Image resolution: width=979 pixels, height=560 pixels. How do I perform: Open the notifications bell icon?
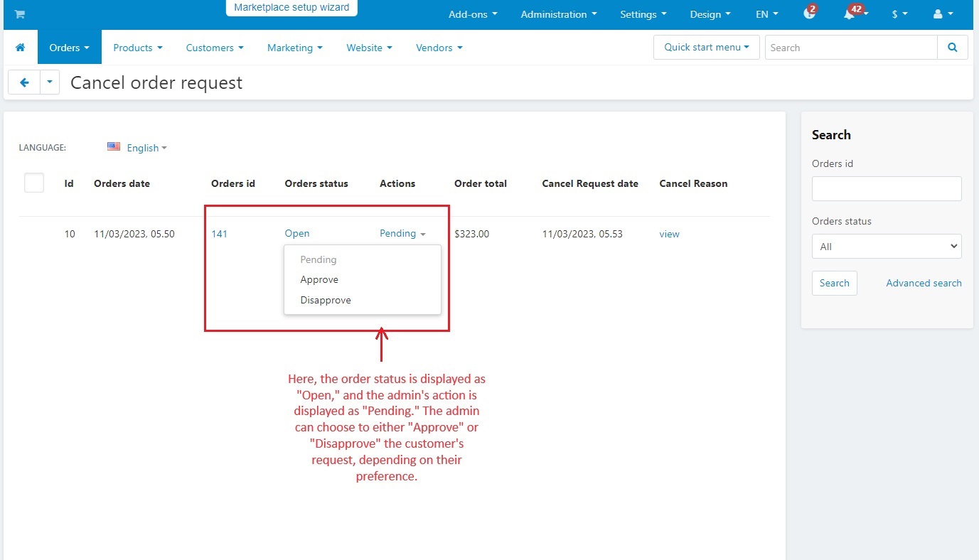coord(850,14)
